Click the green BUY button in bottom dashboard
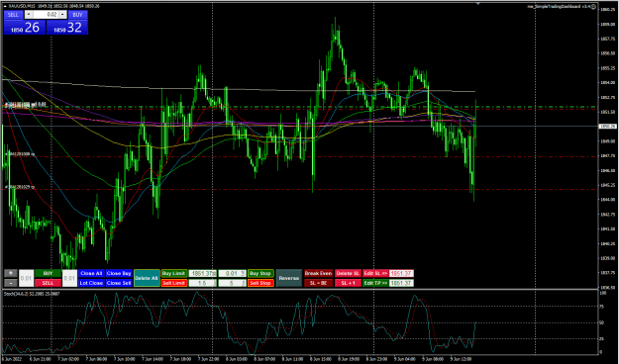This screenshot has height=364, width=619. 48,273
